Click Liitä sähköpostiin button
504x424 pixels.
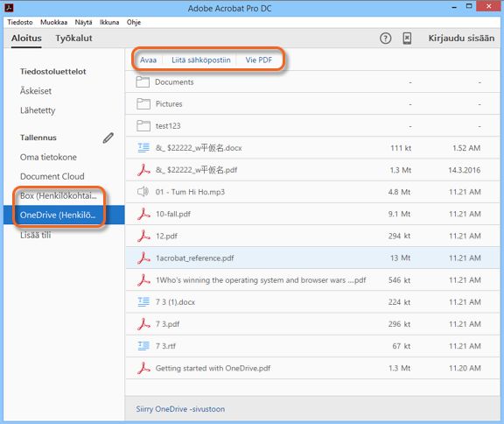tap(201, 60)
